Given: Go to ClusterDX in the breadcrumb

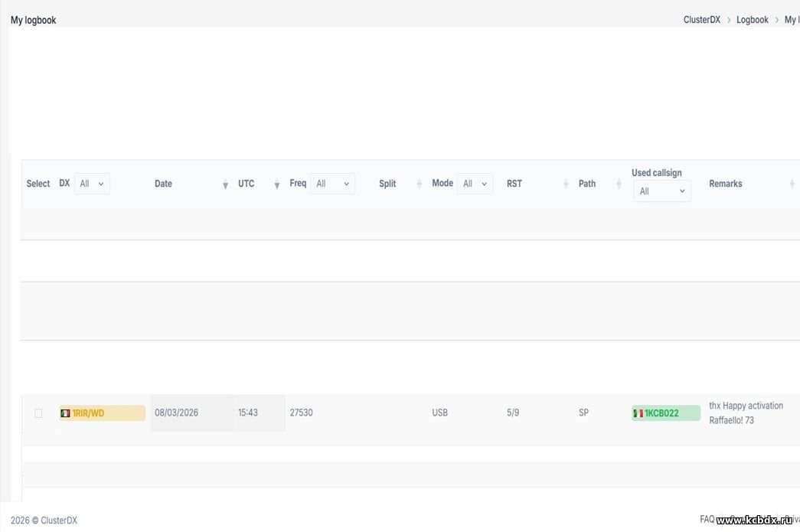Looking at the screenshot, I should [701, 20].
